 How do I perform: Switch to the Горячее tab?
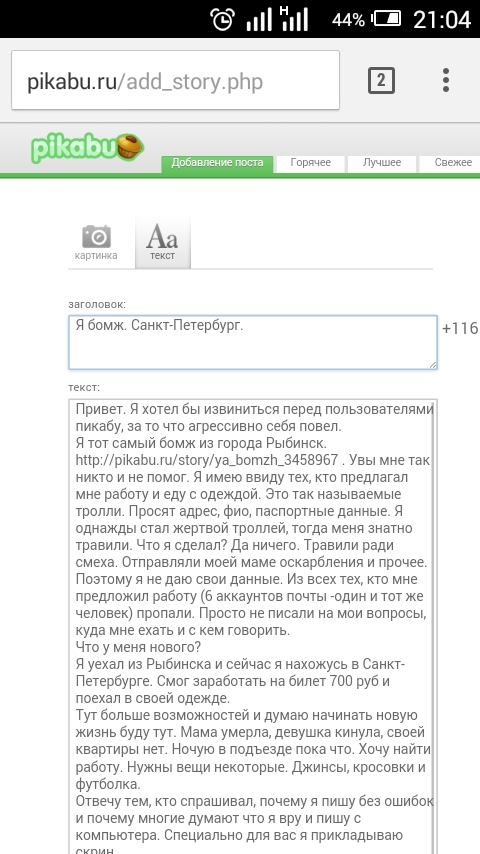(311, 163)
